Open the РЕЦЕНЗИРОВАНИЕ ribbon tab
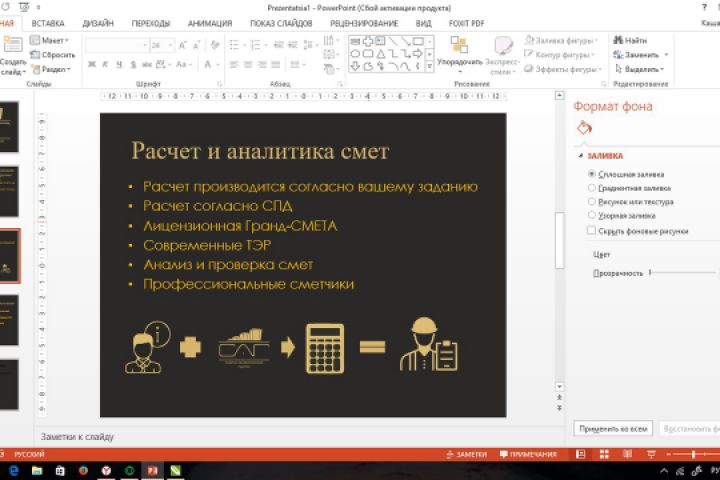The width and height of the screenshot is (720, 480). [x=364, y=23]
